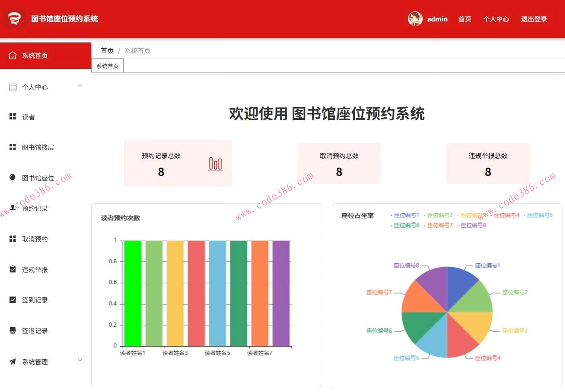
Task: Open 图书馆楼层 via its grid icon
Action: (13, 147)
